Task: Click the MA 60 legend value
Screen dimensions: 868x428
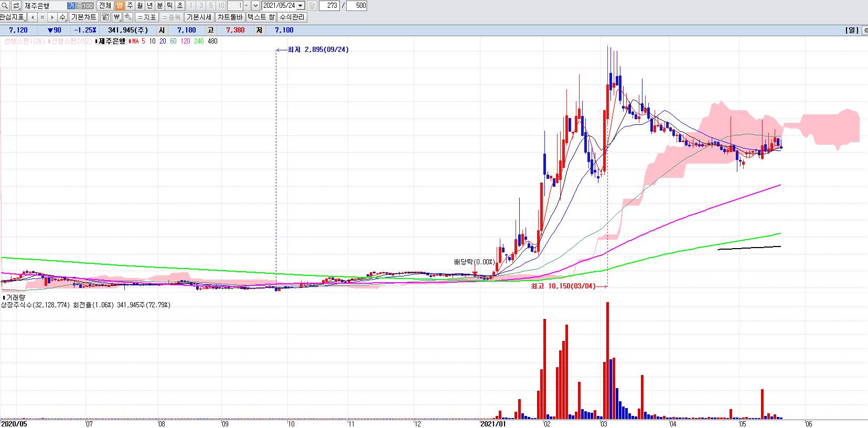Action: (173, 41)
